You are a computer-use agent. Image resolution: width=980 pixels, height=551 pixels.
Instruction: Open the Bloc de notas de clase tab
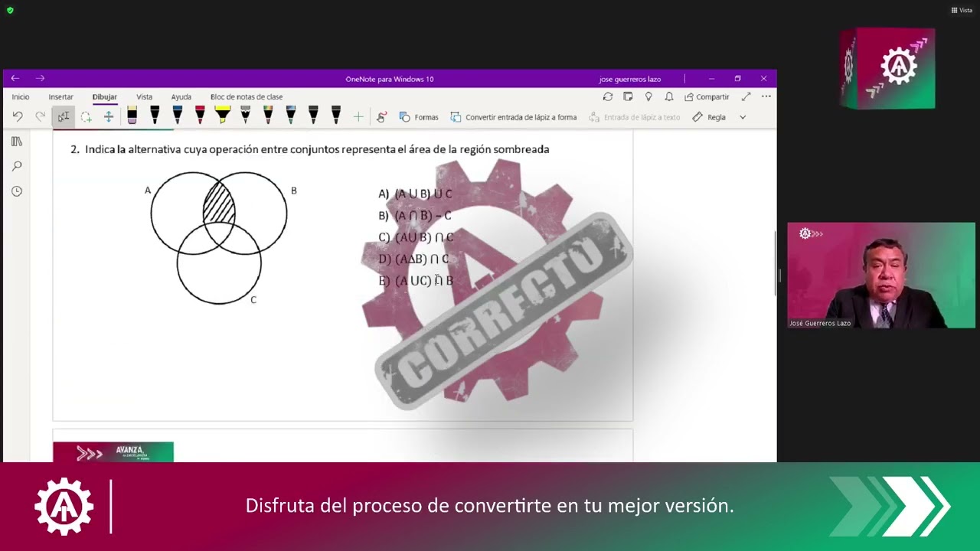click(247, 97)
